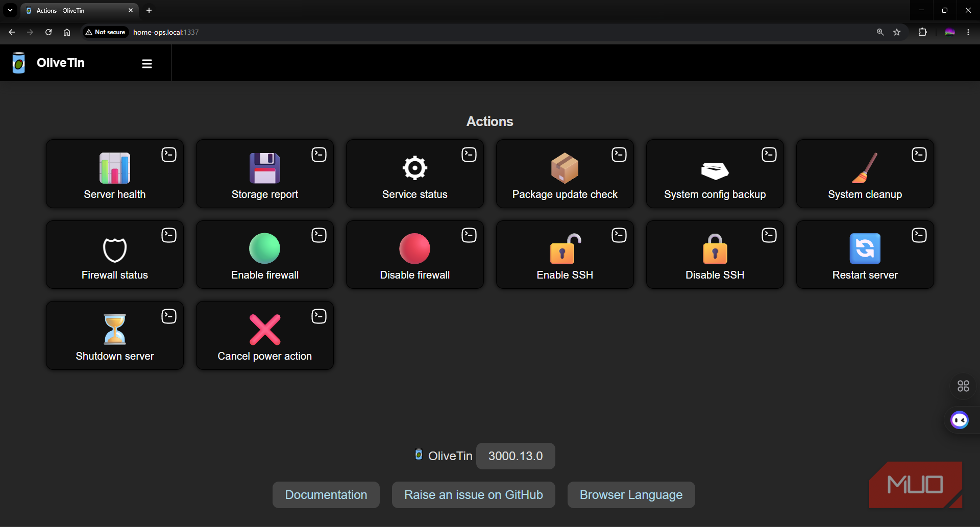Click the Restart server refresh icon
The image size is (980, 527).
tap(865, 248)
